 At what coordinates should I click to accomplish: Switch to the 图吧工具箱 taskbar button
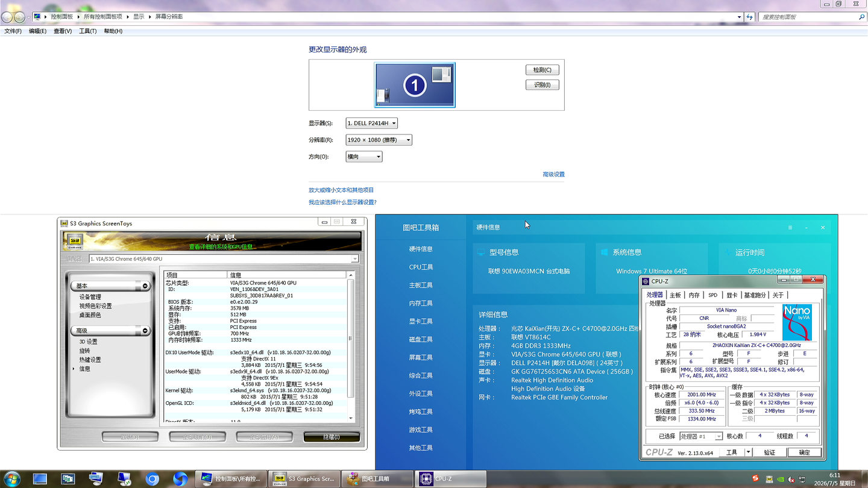point(377,479)
